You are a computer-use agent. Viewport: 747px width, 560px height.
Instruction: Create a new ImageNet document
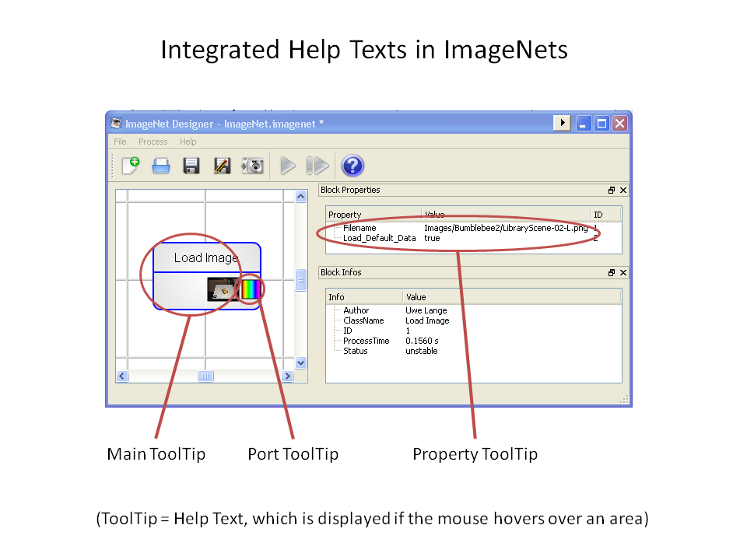tap(130, 165)
